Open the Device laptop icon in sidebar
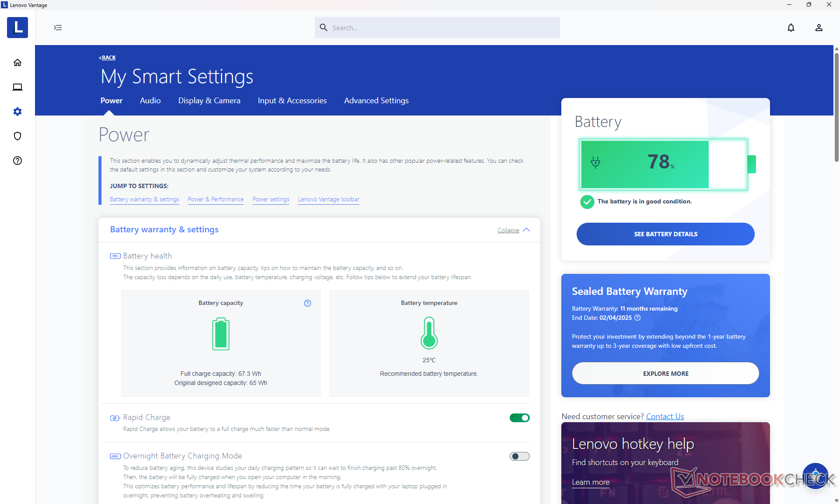This screenshot has height=504, width=840. coord(17,87)
